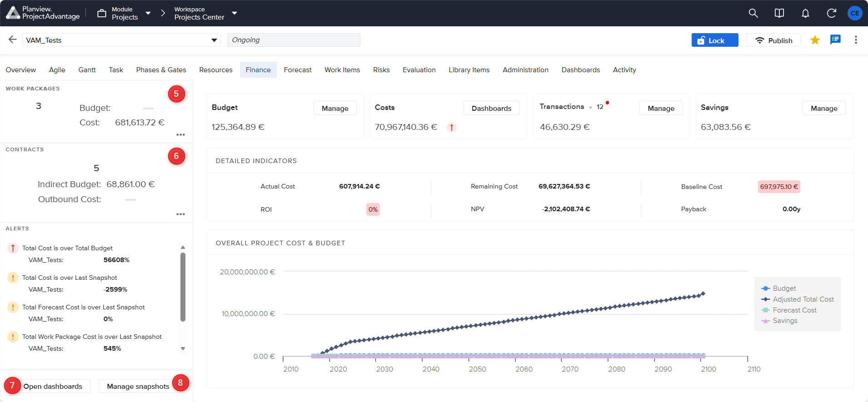Click the back arrow icon
This screenshot has height=402, width=868.
(13, 40)
